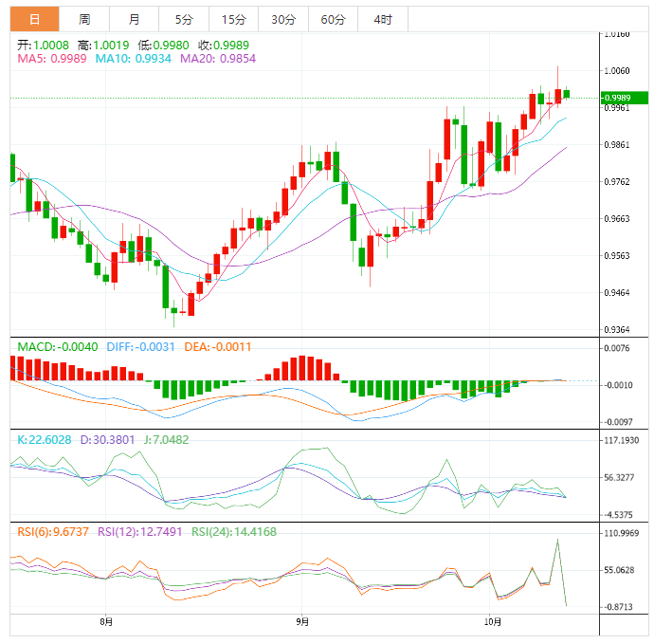Select the 月 (monthly) chart tab

(x=135, y=19)
